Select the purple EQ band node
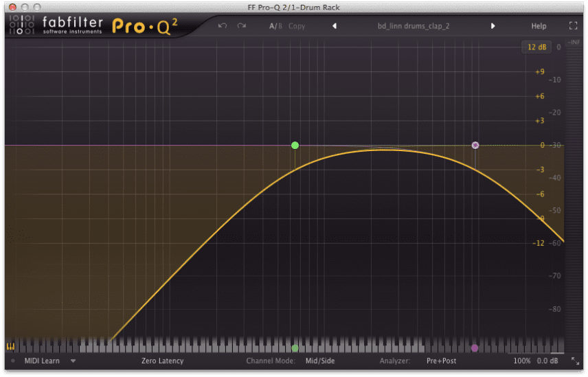Image resolution: width=588 pixels, height=377 pixels. click(x=475, y=146)
